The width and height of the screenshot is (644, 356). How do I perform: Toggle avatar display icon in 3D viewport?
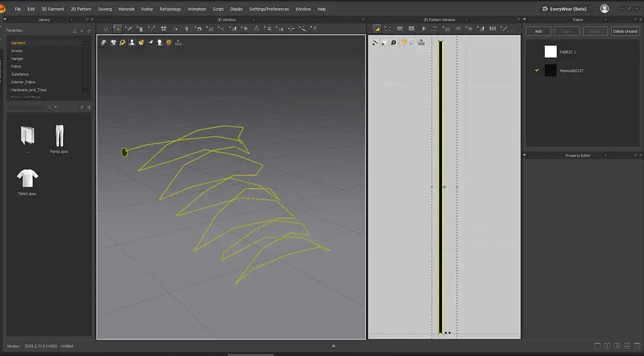(132, 43)
